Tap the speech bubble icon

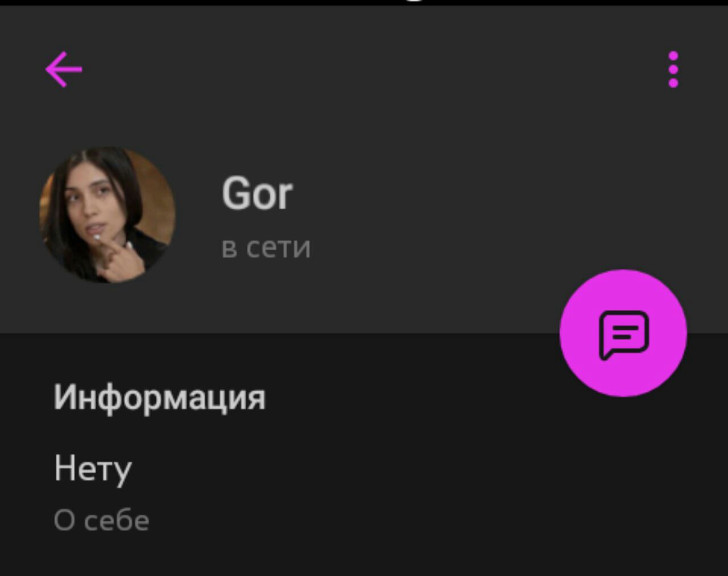tap(623, 335)
